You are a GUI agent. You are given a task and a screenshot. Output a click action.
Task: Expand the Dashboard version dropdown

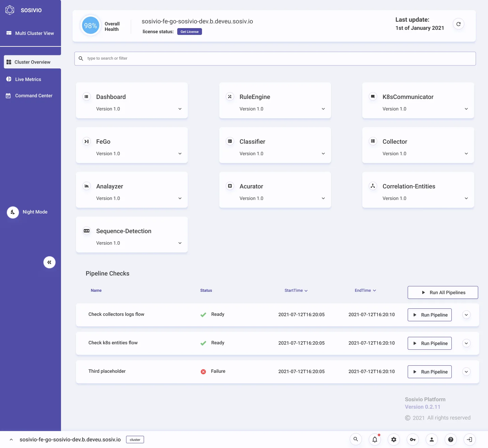pos(180,109)
